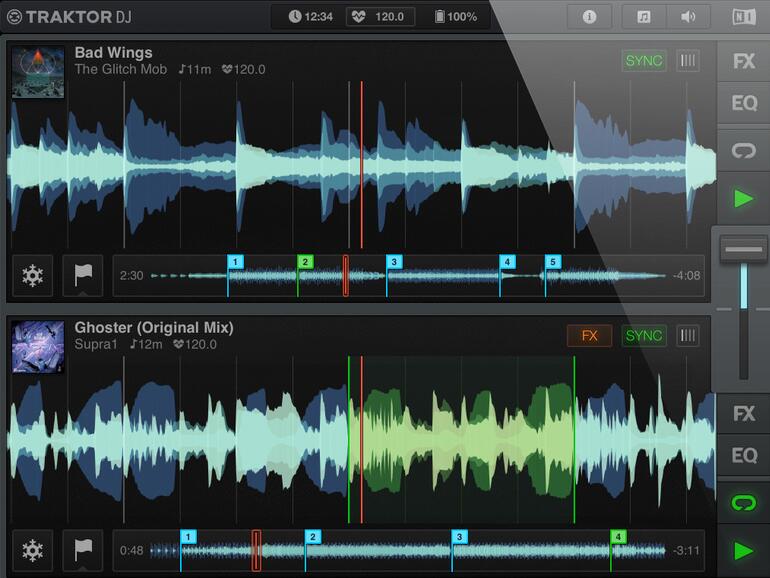Screen dimensions: 770x578
Task: Click Ghoster album artwork
Action: click(x=38, y=347)
